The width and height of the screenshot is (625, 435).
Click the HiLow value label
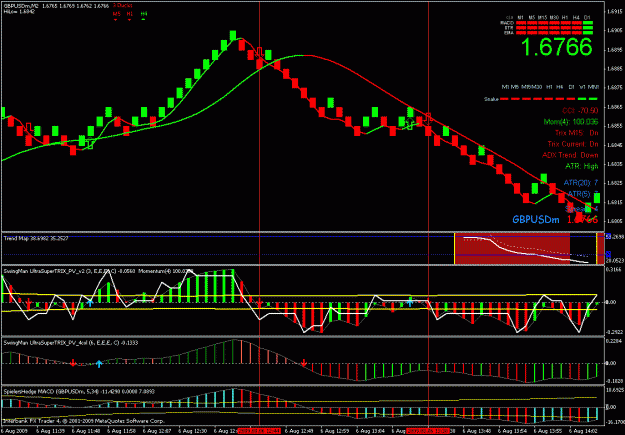[19, 12]
